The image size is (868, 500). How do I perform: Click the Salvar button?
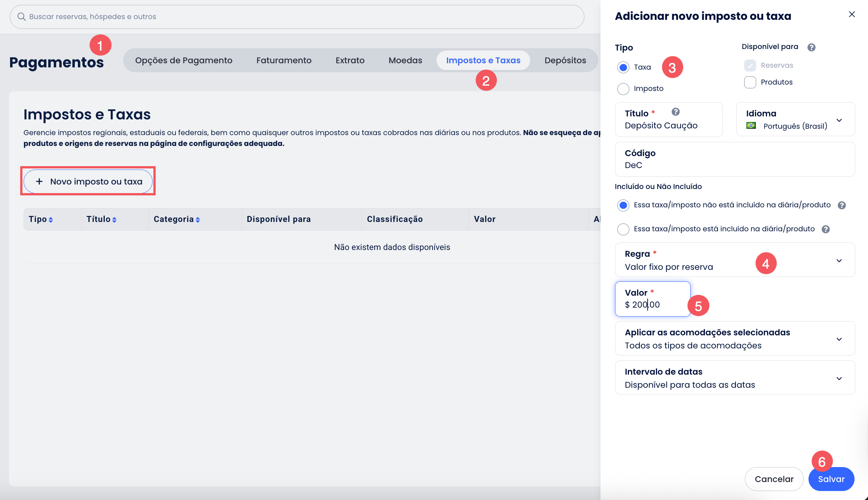831,479
